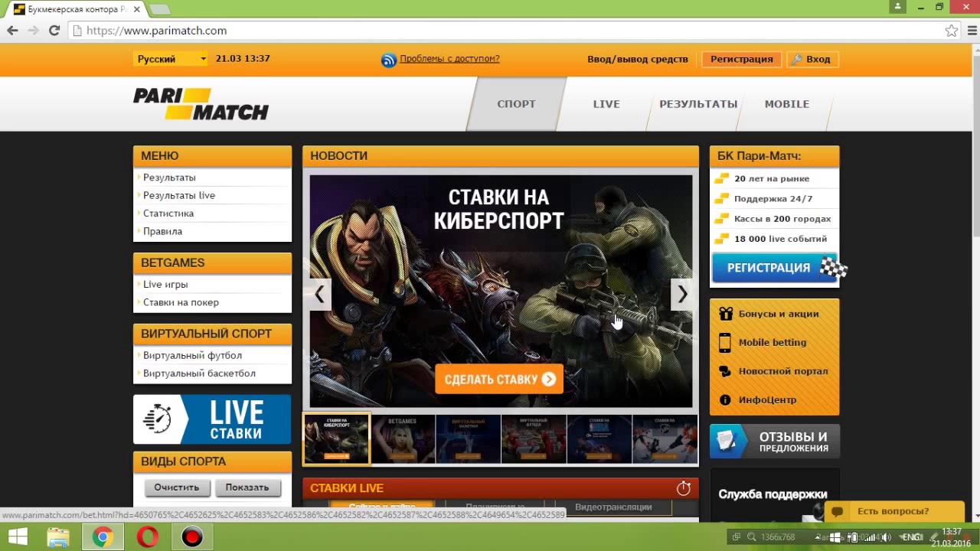Viewport: 980px width, 551px height.
Task: Click "Сделать ставку" orange button
Action: pos(499,379)
